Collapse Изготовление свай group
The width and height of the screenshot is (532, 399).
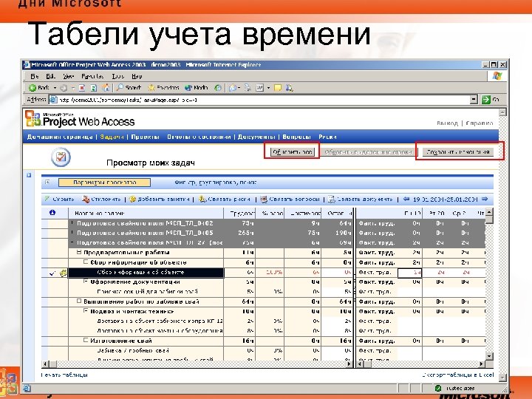[86, 341]
